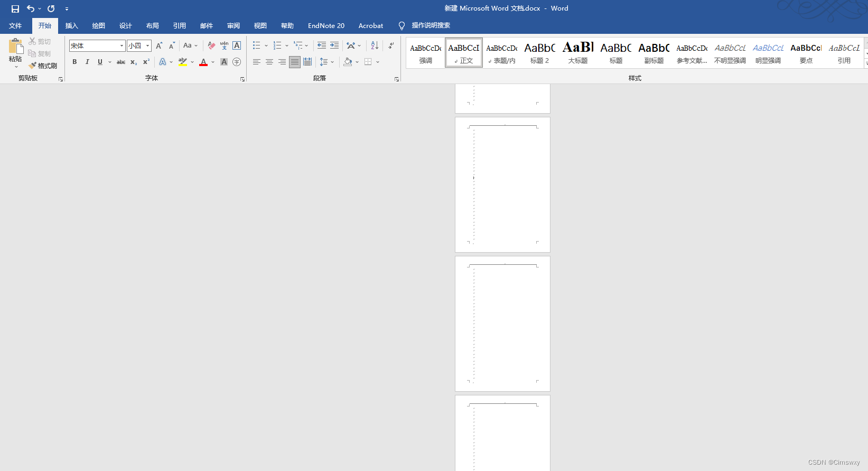Image resolution: width=868 pixels, height=471 pixels.
Task: Insert a bulleted list
Action: pyautogui.click(x=257, y=46)
